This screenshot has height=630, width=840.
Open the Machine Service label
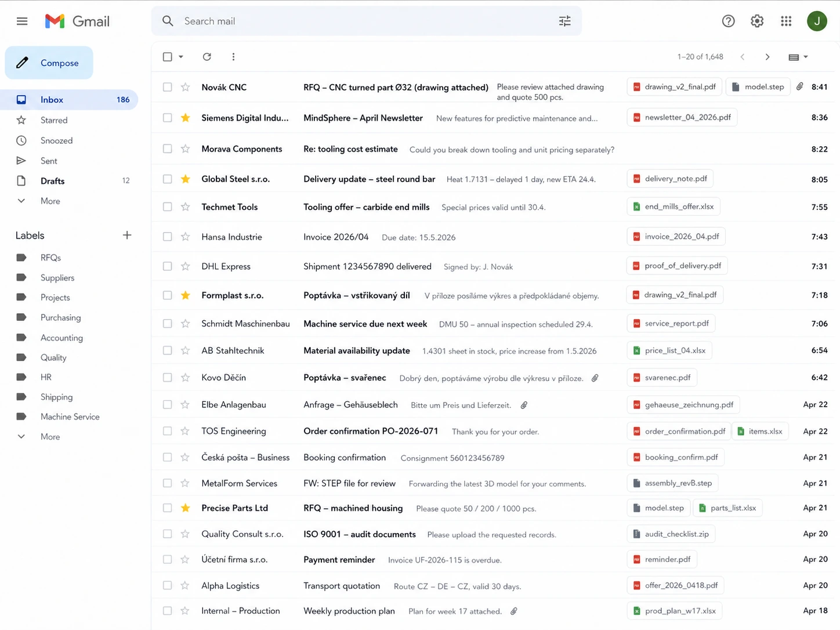click(70, 417)
